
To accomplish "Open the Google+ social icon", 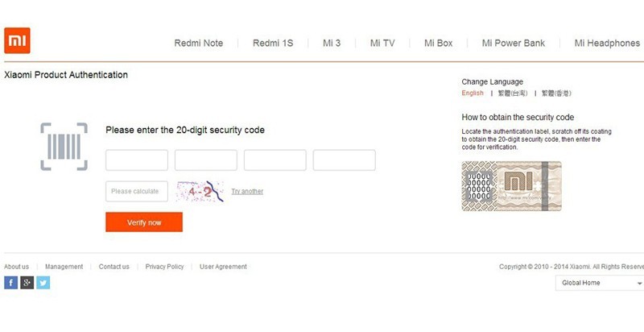I will [27, 282].
